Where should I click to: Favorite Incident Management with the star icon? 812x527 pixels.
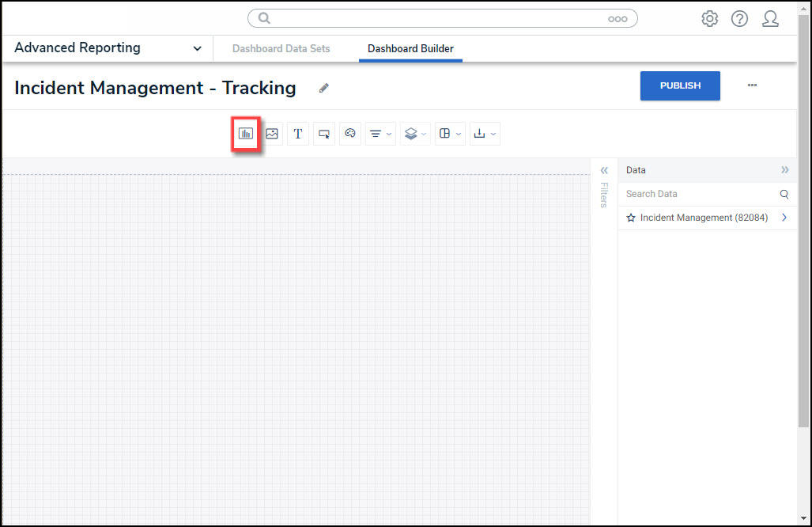(631, 218)
